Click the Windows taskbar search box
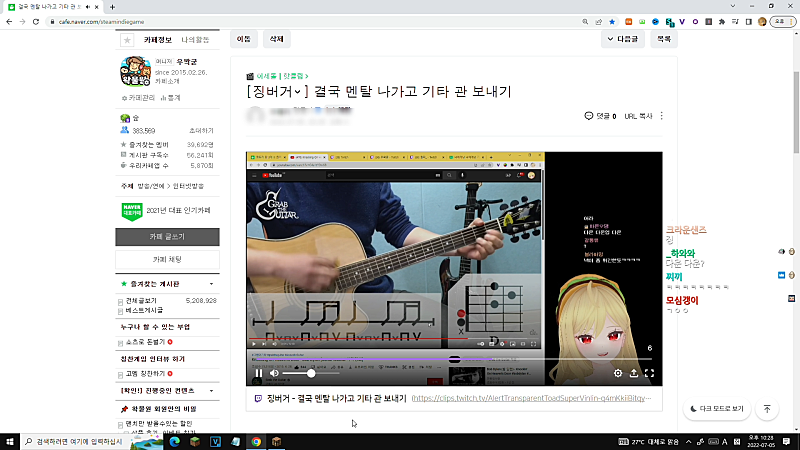 (x=92, y=442)
